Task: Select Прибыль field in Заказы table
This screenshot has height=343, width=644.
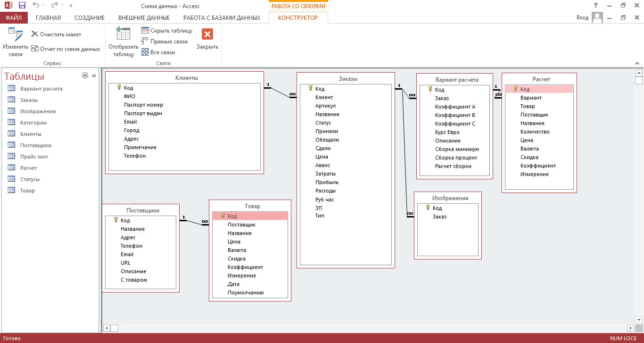Action: (327, 182)
